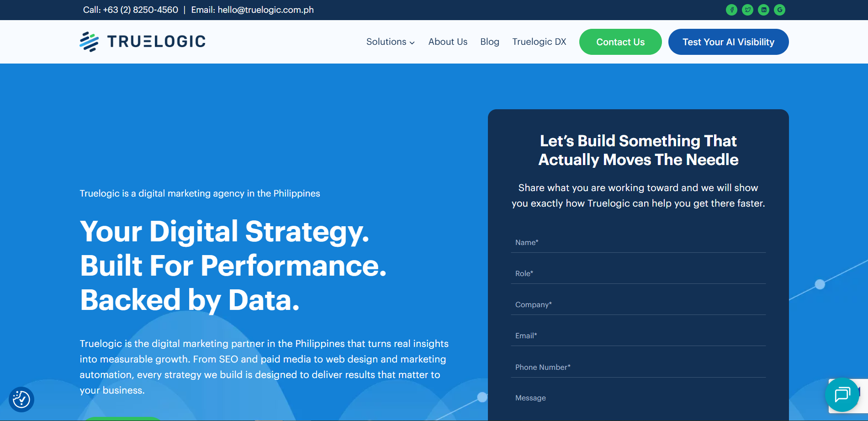Click Test Your AI Visibility button

pyautogui.click(x=728, y=42)
